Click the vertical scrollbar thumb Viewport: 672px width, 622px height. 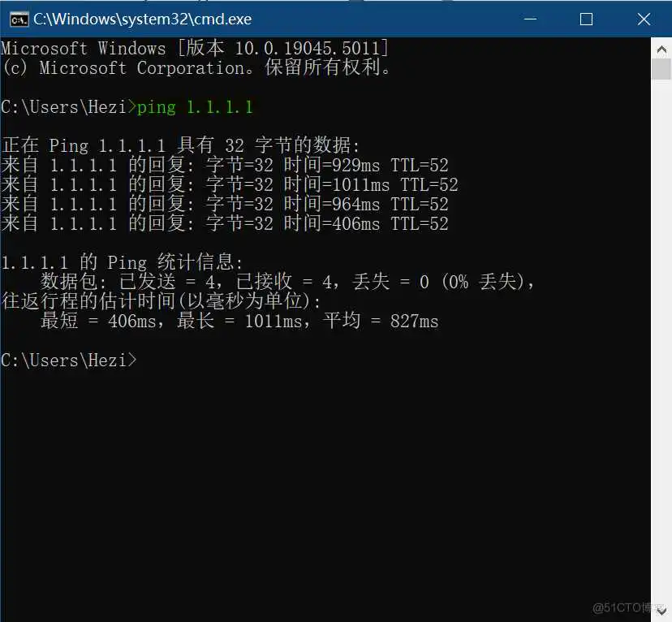pyautogui.click(x=661, y=69)
